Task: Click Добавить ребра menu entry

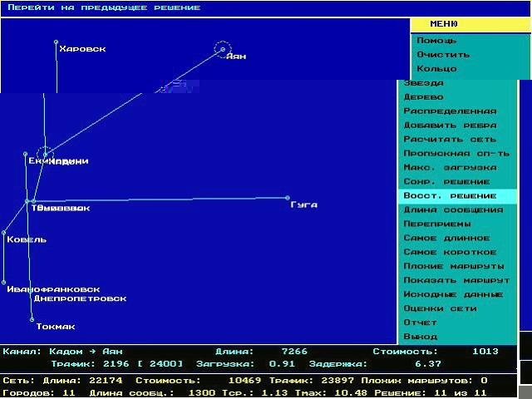Action: [x=450, y=126]
